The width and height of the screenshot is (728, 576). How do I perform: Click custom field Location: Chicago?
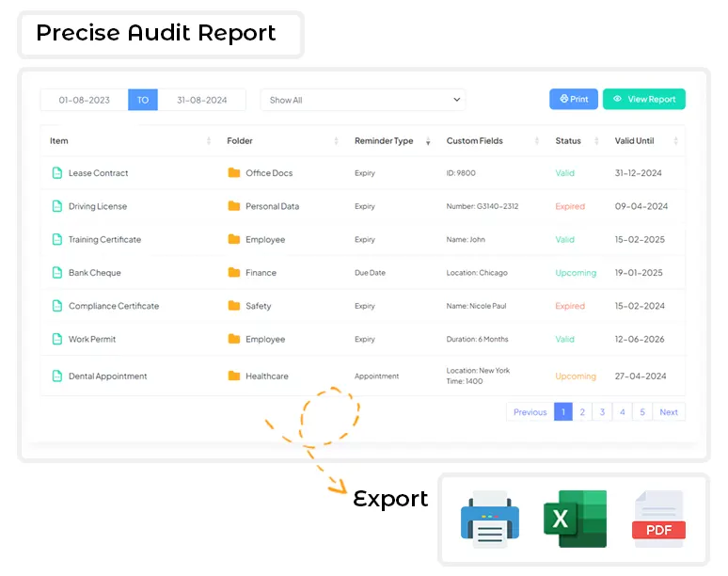tap(477, 273)
